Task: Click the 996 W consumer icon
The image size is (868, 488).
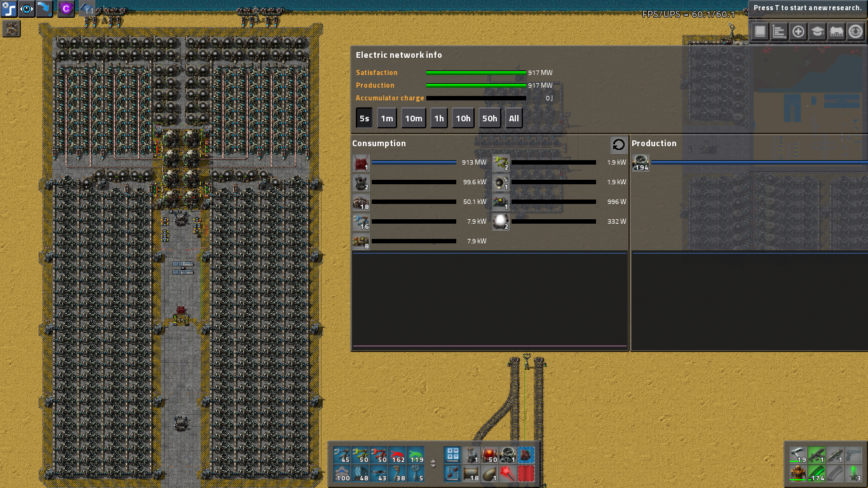Action: click(x=501, y=202)
